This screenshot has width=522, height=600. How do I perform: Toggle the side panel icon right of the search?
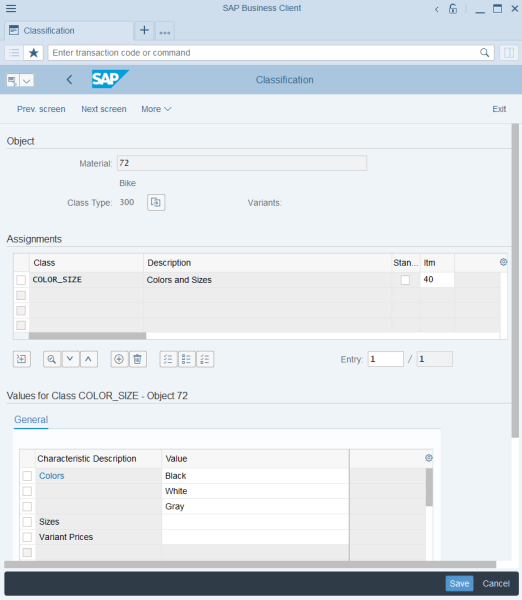[x=509, y=52]
